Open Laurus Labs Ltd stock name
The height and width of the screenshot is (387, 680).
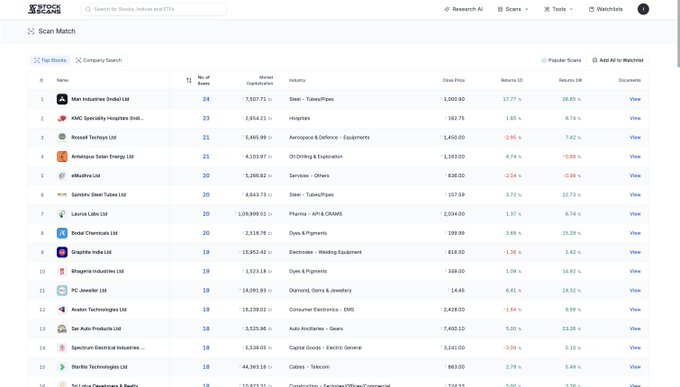tap(89, 214)
